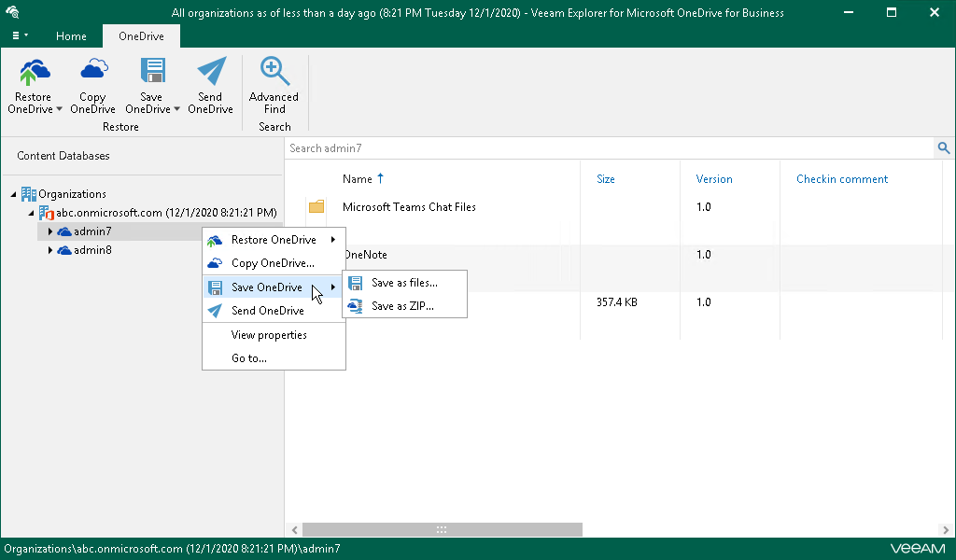Click the Content Databases panel heading
This screenshot has width=956, height=560.
click(63, 156)
